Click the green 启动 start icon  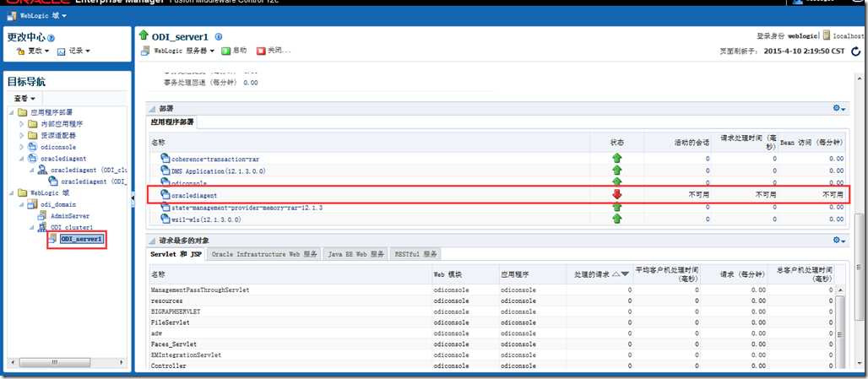pyautogui.click(x=225, y=51)
